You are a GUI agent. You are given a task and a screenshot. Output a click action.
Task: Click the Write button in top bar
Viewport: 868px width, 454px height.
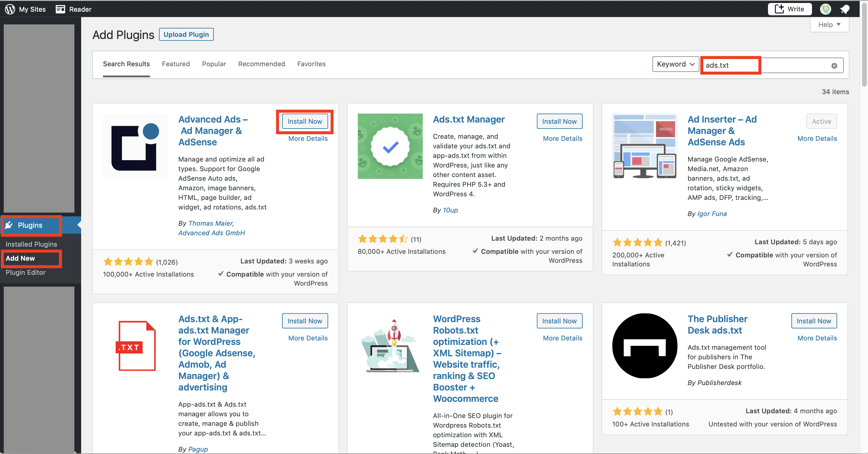click(x=790, y=9)
